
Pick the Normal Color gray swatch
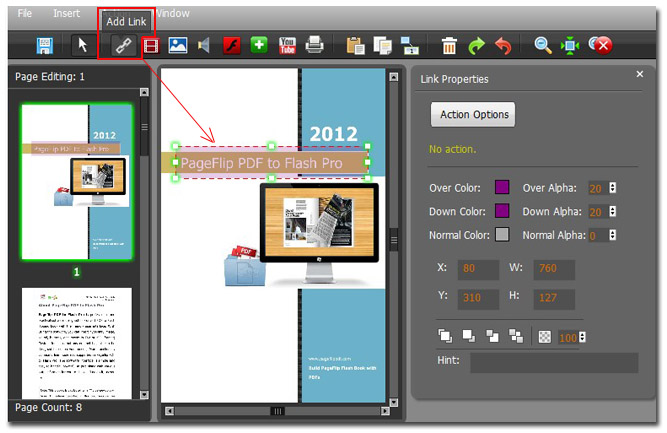(x=502, y=234)
